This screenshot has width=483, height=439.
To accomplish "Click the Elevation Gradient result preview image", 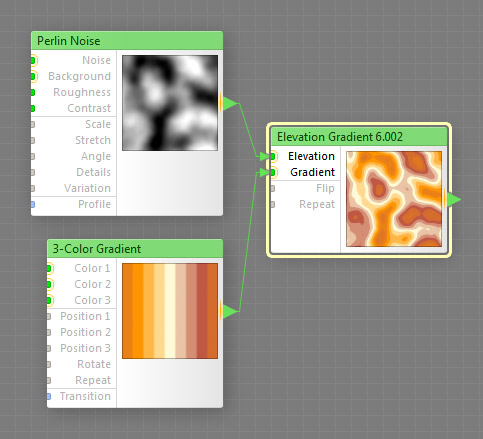I will (394, 199).
